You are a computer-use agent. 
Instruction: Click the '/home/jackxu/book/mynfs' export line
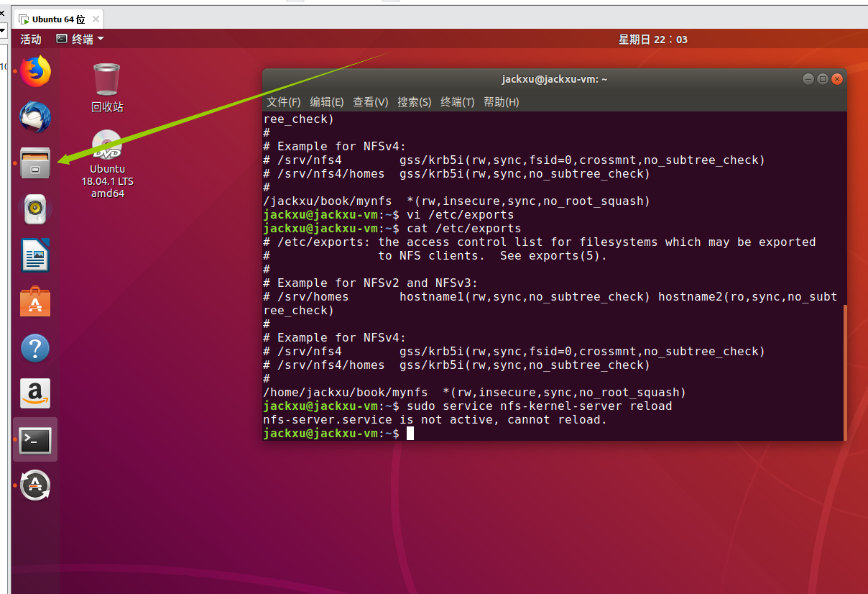[475, 393]
